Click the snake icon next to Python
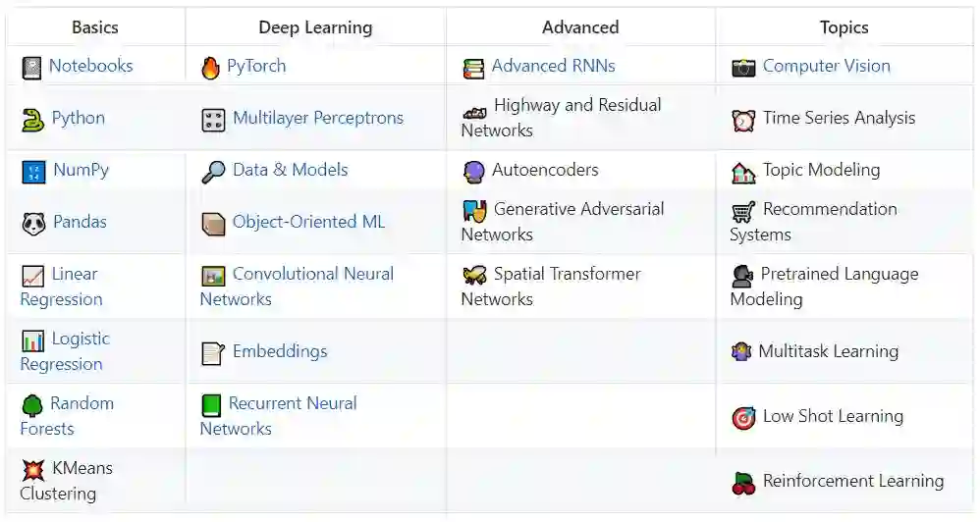 pos(32,120)
